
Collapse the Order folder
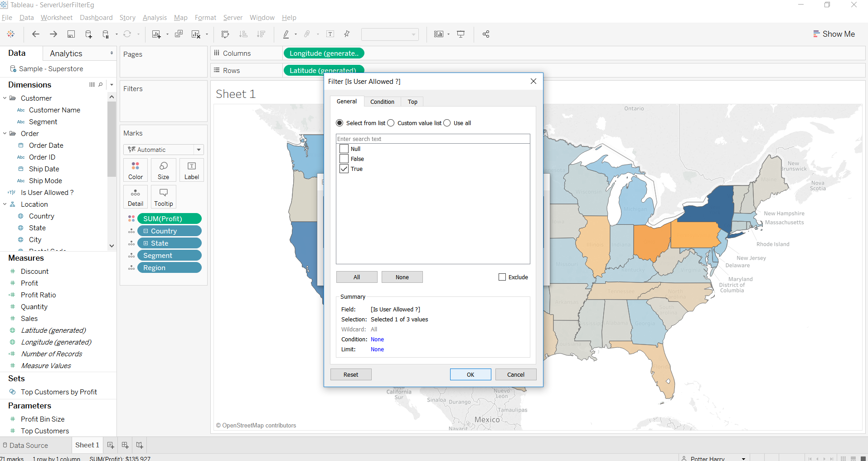pos(5,133)
